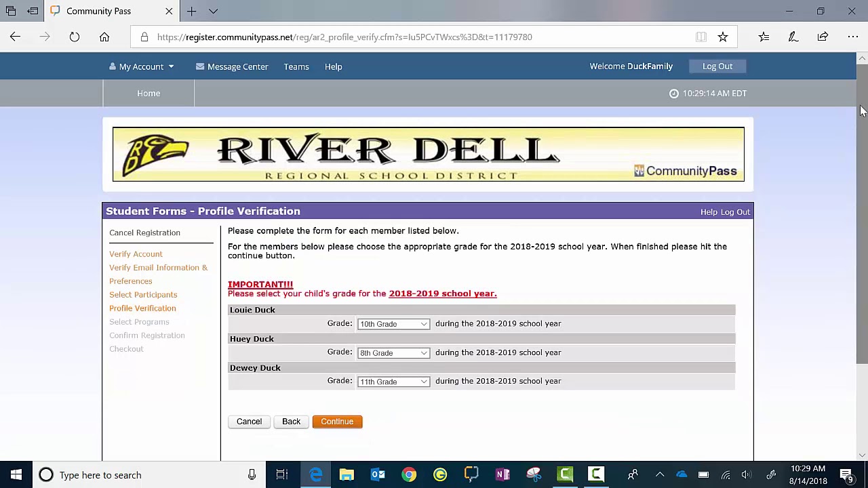Open network Wi-Fi settings in tray
The height and width of the screenshot is (488, 868).
(x=726, y=475)
